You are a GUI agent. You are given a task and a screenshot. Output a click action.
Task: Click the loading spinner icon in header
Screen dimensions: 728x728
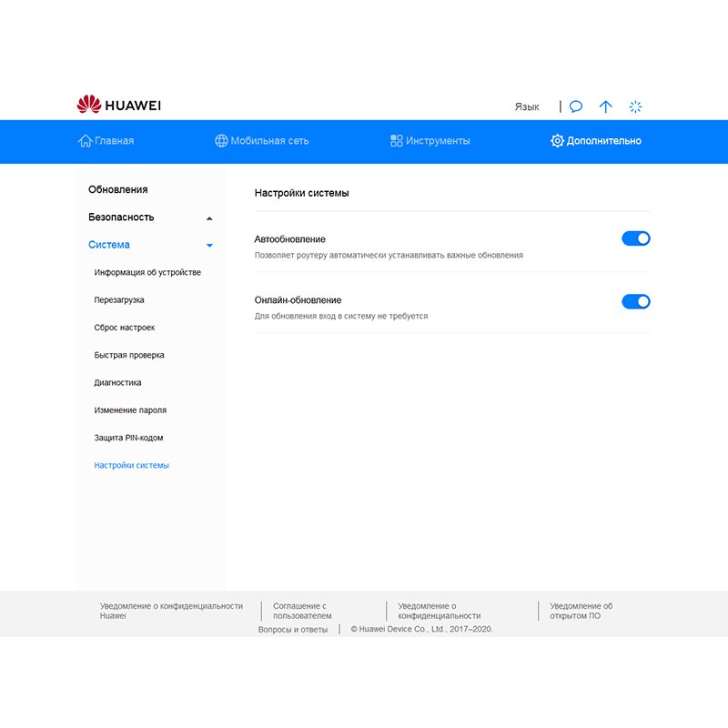click(636, 106)
